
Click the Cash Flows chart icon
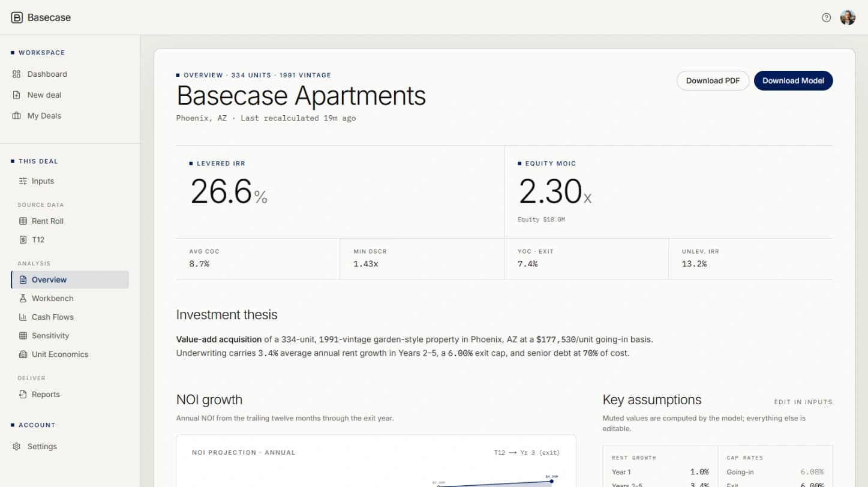(23, 317)
